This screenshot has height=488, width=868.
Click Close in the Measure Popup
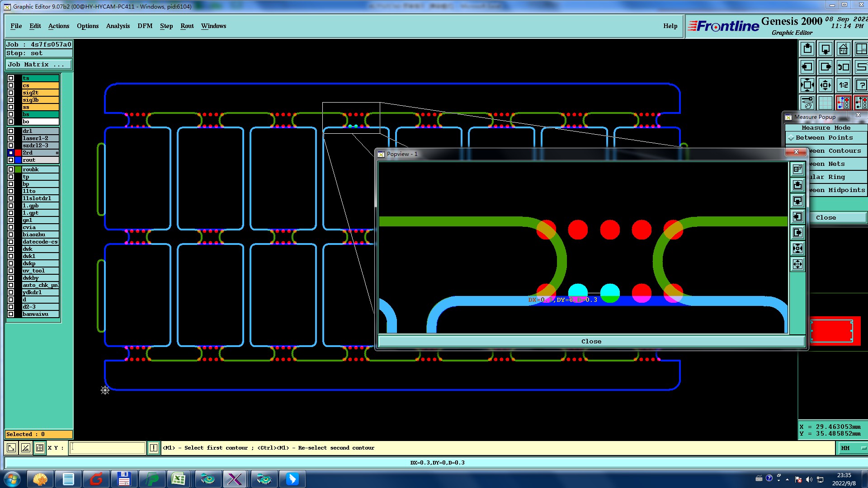pyautogui.click(x=826, y=217)
